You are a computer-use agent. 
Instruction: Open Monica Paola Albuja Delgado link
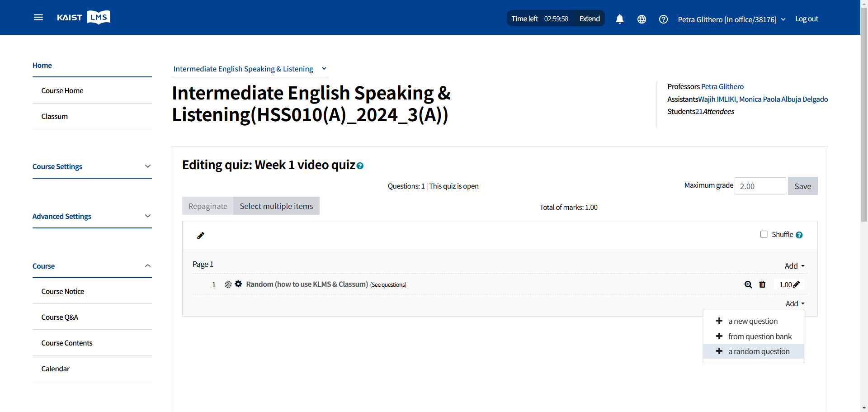click(783, 99)
